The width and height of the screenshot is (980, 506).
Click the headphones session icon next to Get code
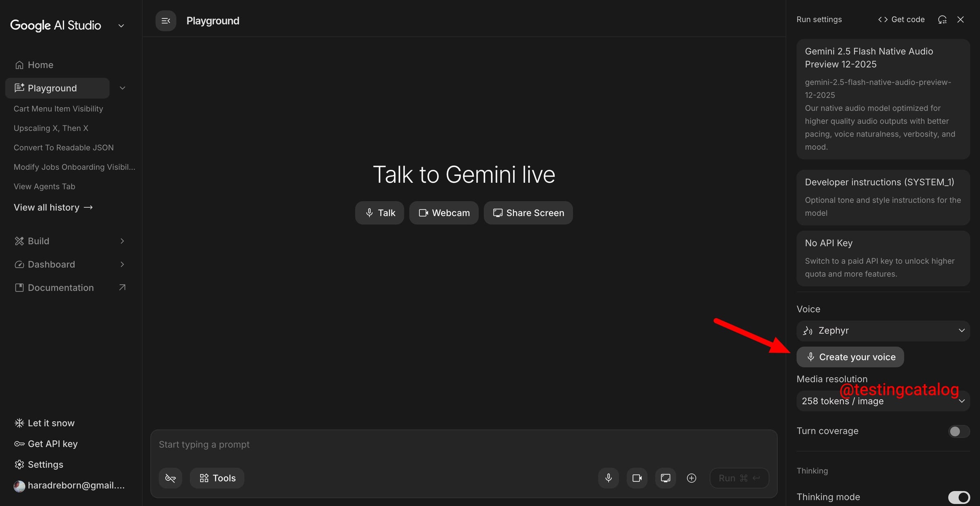tap(942, 19)
